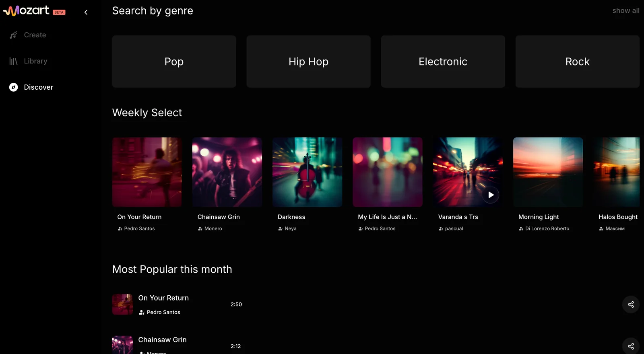Viewport: 644px width, 354px height.
Task: Click the Halos Bought cover image
Action: [616, 172]
